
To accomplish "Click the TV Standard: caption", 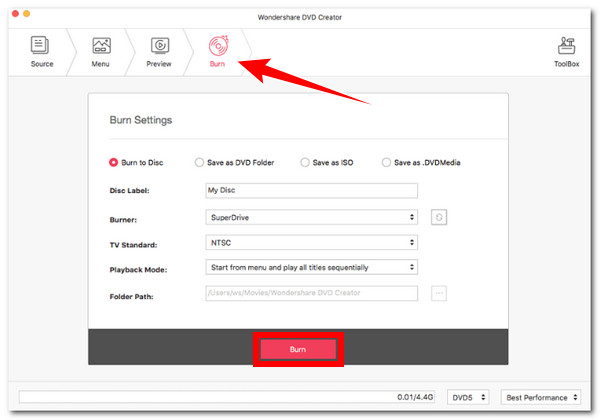I will click(133, 245).
